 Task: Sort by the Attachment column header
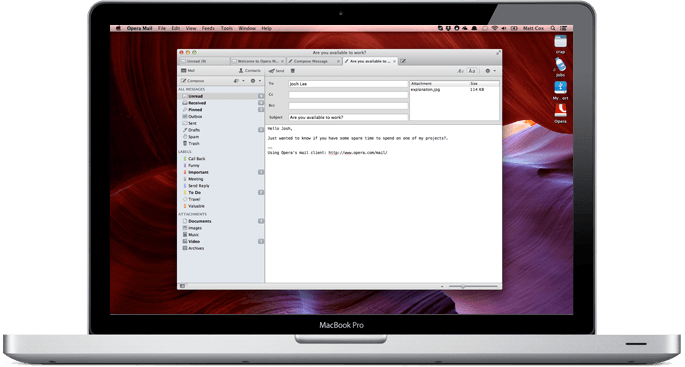[x=439, y=83]
